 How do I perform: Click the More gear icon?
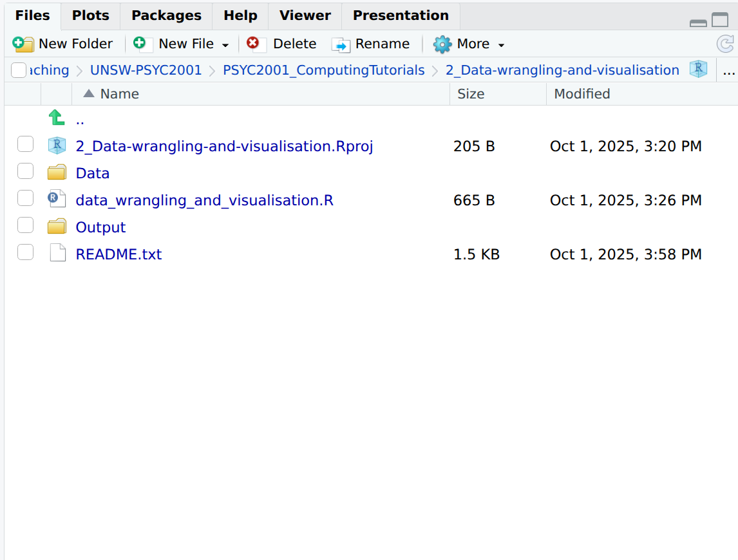tap(442, 44)
